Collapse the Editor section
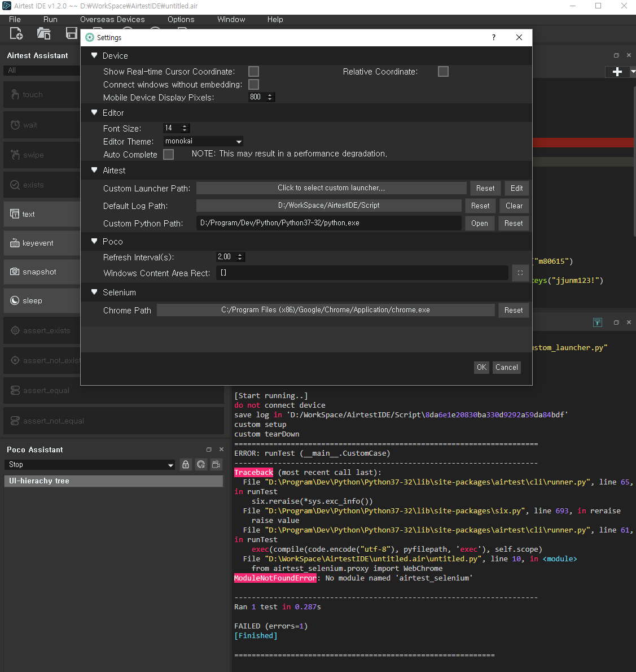 click(94, 113)
